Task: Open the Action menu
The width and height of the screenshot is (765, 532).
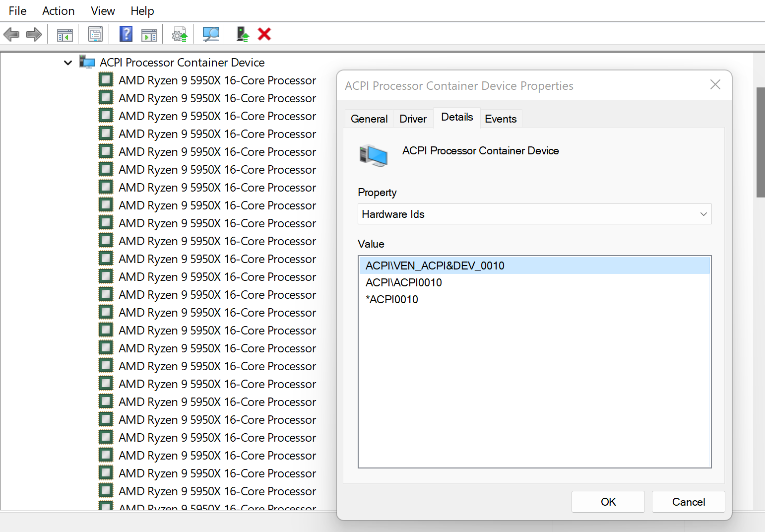Action: click(x=58, y=11)
